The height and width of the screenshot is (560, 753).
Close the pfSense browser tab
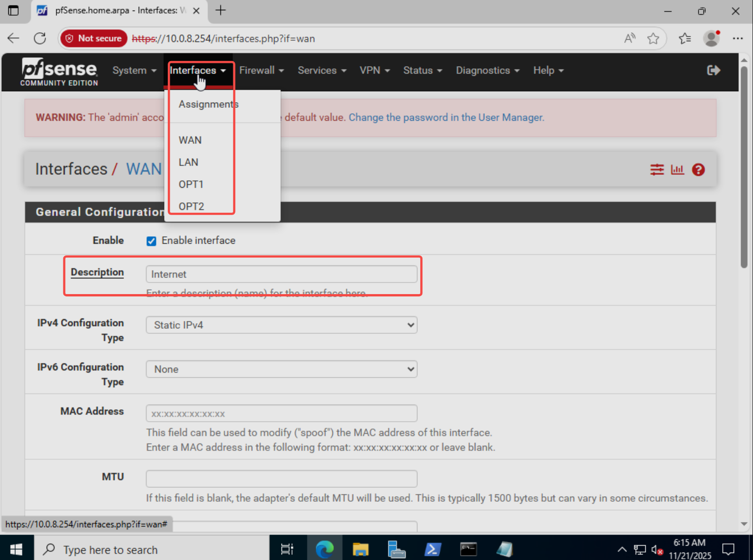pos(196,11)
